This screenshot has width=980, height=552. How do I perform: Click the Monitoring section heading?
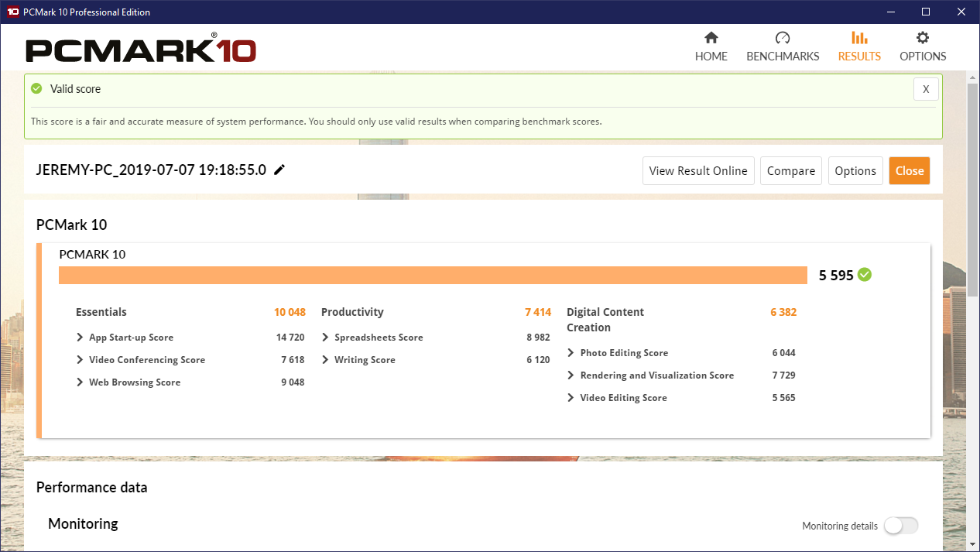[83, 523]
